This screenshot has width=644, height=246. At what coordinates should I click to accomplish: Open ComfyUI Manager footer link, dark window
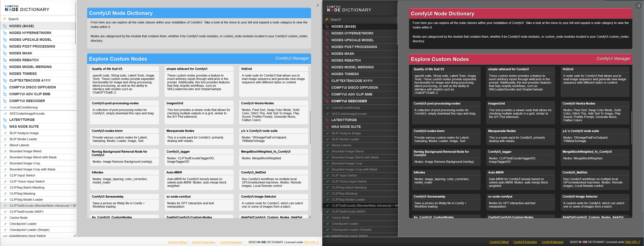click(x=553, y=242)
